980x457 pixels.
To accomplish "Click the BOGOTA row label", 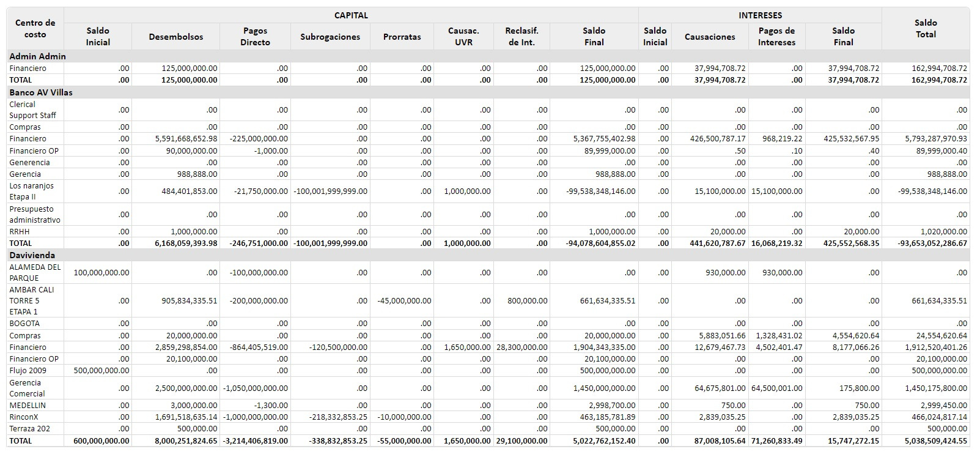I will (x=24, y=324).
